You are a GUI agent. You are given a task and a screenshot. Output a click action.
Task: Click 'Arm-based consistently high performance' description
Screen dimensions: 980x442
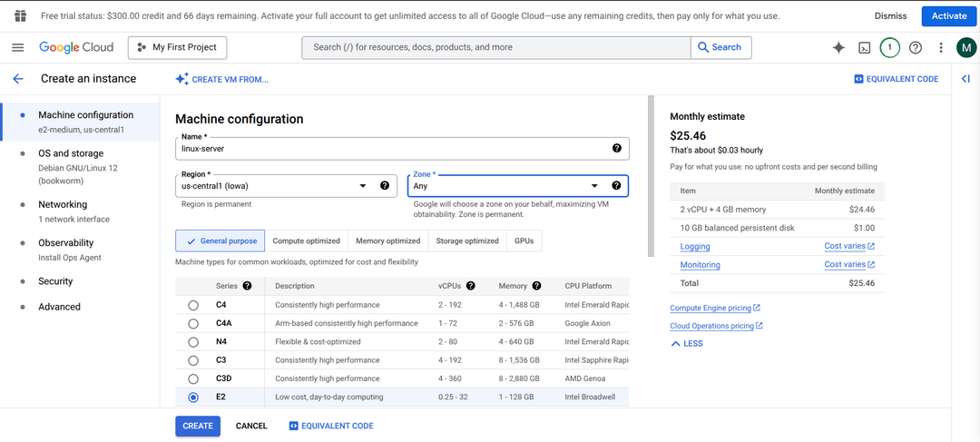[347, 324]
